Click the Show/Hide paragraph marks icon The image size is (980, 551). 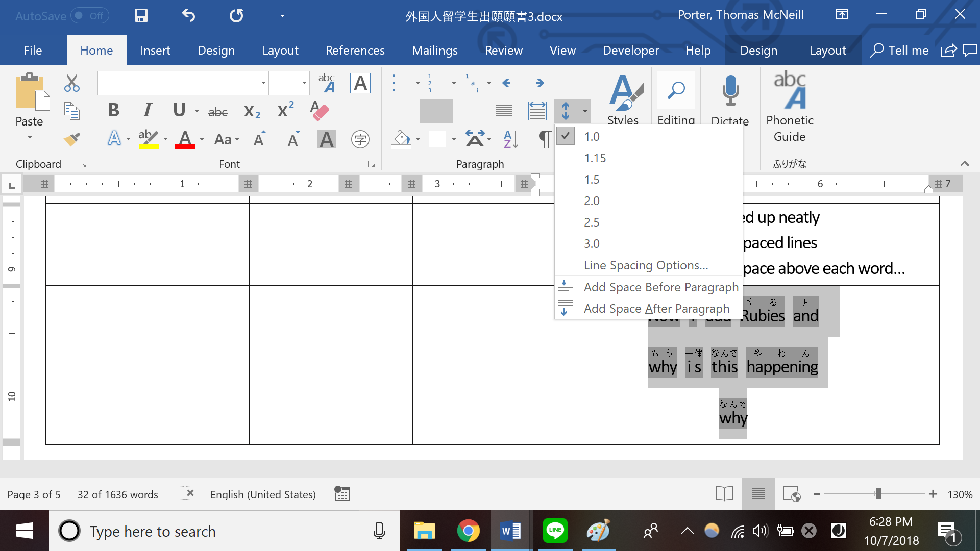pyautogui.click(x=545, y=139)
